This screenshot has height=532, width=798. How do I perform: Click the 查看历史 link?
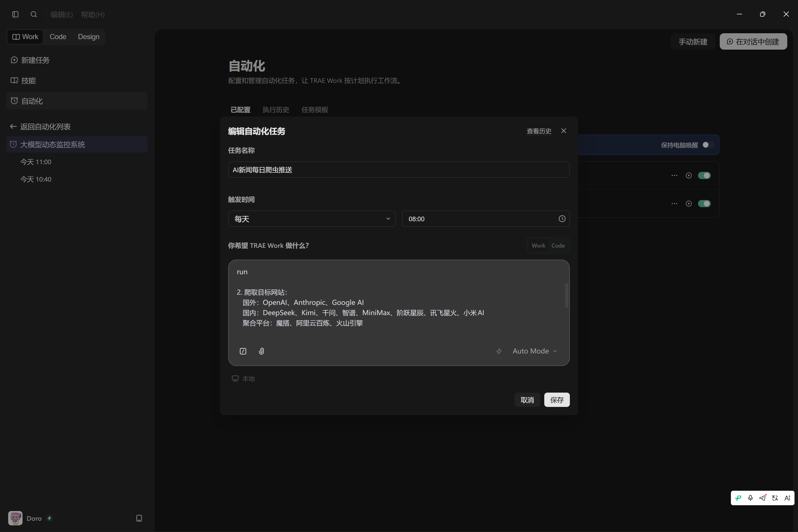[x=539, y=131]
